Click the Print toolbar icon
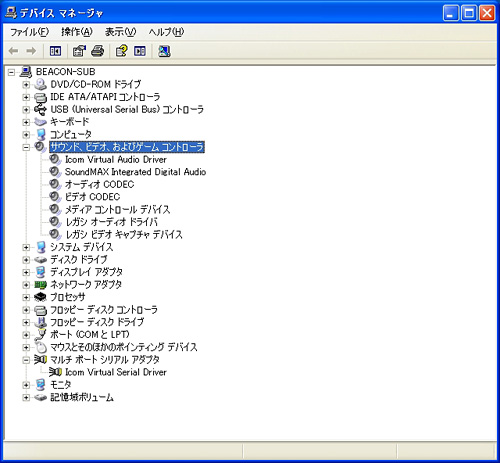The width and height of the screenshot is (500, 463). coord(98,51)
